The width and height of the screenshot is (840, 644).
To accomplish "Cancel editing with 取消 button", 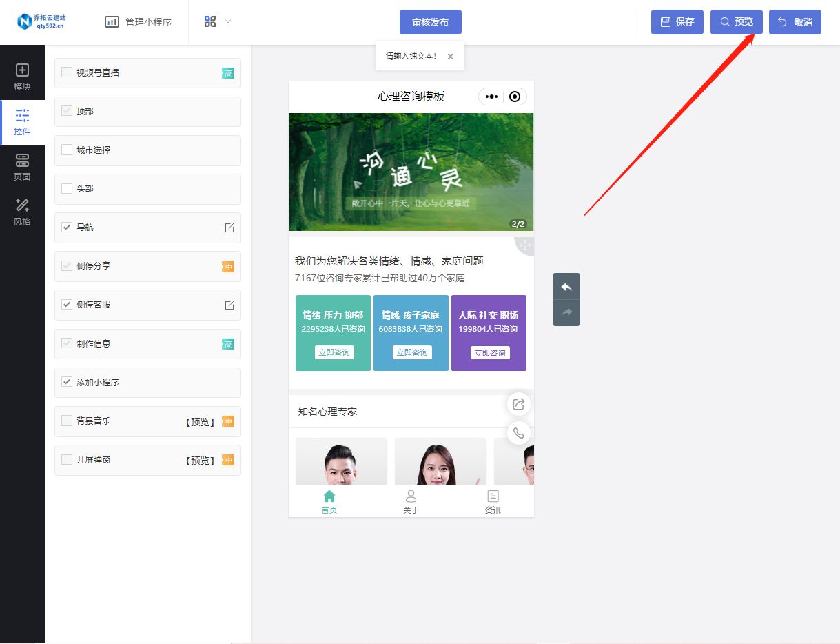I will pos(795,22).
